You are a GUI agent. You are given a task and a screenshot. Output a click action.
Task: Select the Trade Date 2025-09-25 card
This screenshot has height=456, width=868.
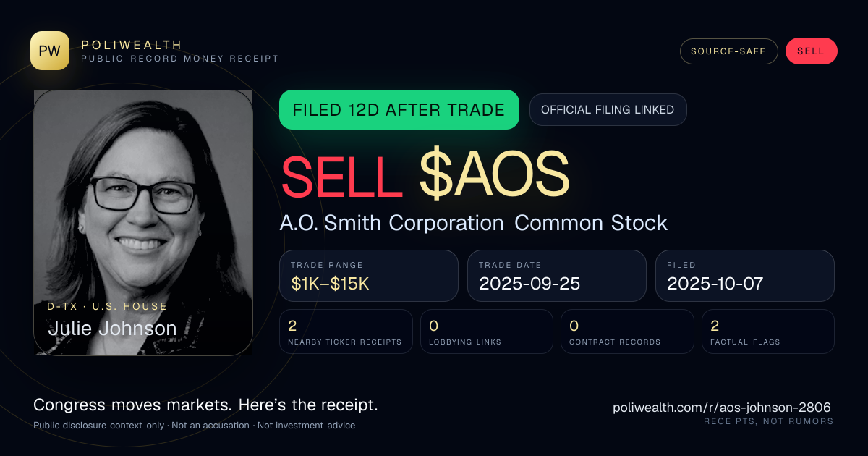point(557,276)
